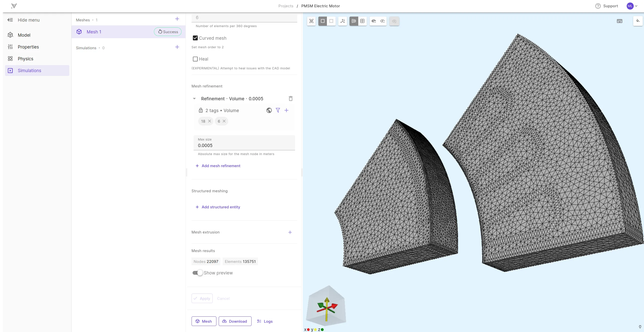Click the Mesh refinement heading

[x=207, y=86]
